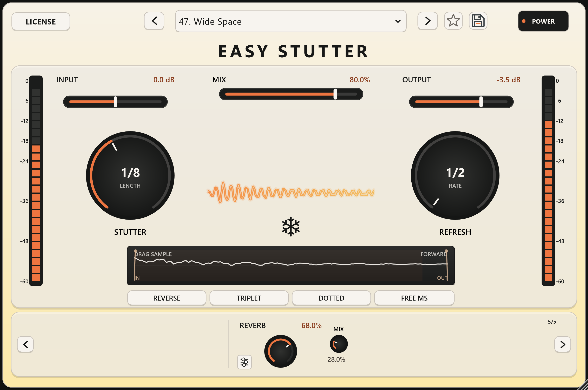
Task: Click the right output level meter
Action: (x=548, y=181)
